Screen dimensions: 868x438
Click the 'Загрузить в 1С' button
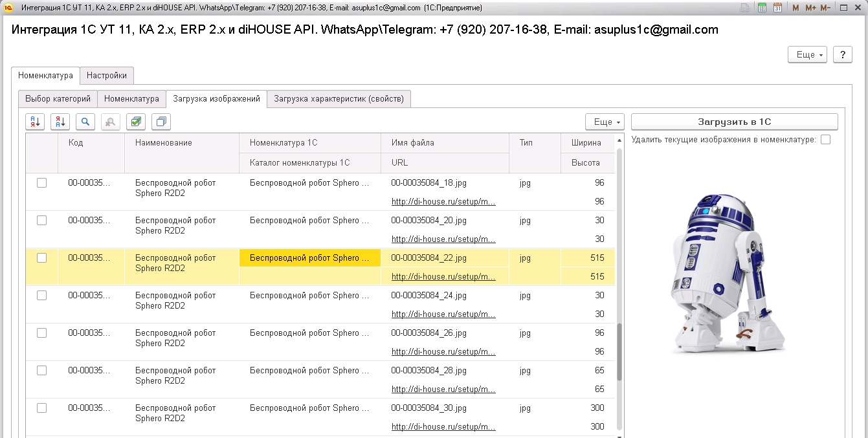(x=735, y=122)
